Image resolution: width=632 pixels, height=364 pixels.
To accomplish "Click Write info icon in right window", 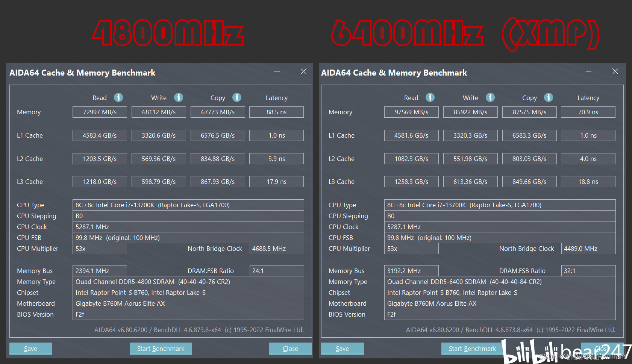I will click(490, 97).
